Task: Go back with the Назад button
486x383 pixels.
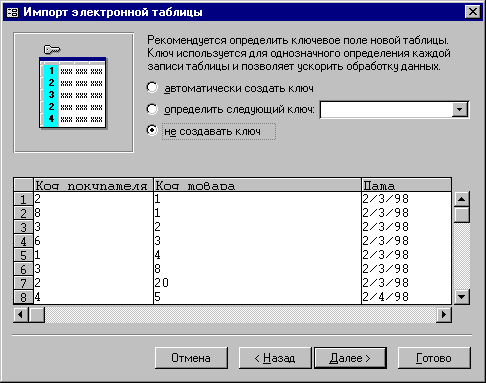Action: [x=275, y=358]
